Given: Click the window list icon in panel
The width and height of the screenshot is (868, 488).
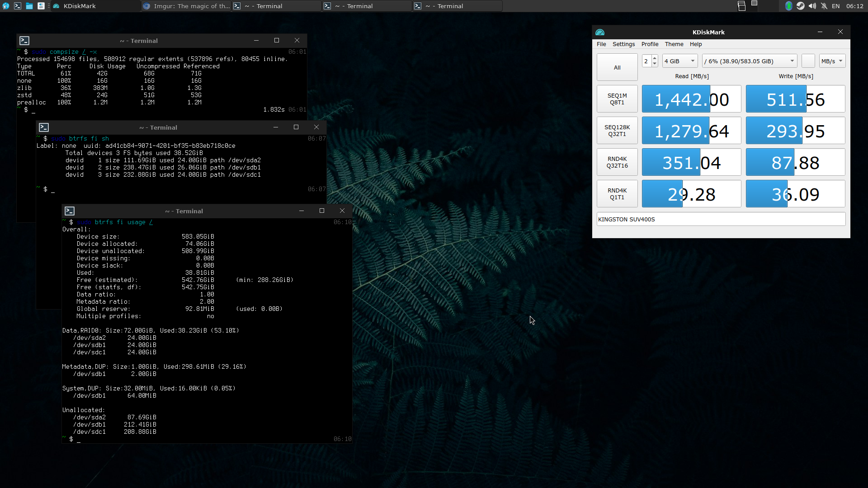Looking at the screenshot, I should pyautogui.click(x=741, y=6).
